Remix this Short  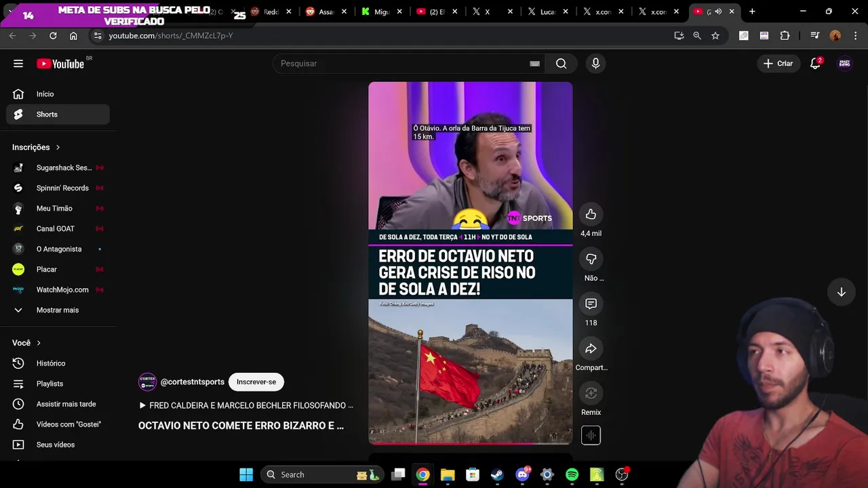tap(591, 393)
